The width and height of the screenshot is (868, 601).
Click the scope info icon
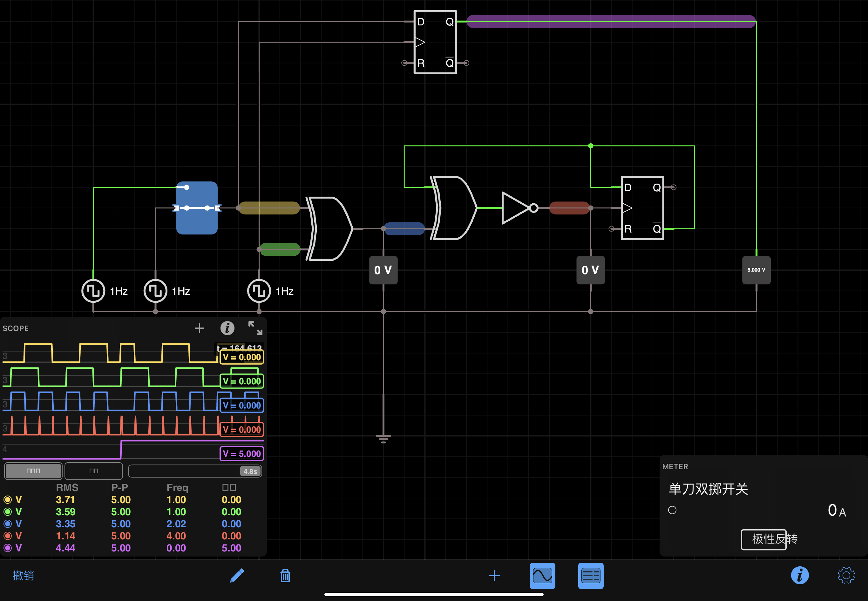click(227, 328)
